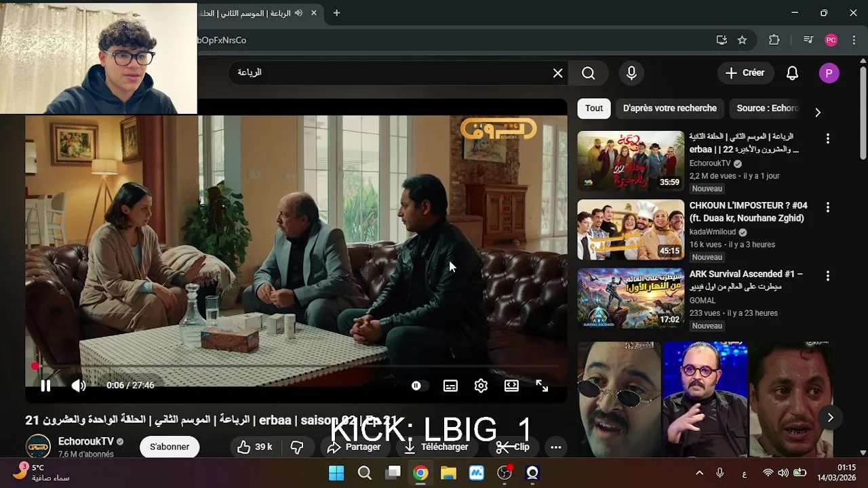Open a new Chrome tab with plus
The image size is (868, 488).
coord(336,13)
